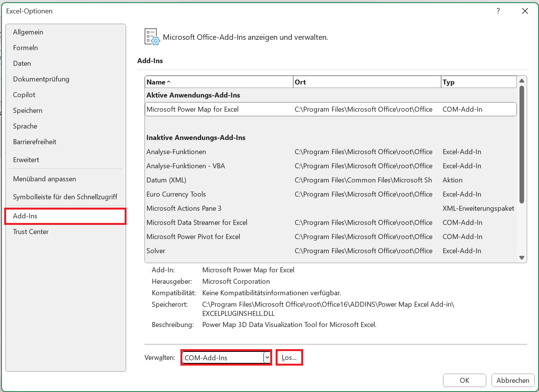Click the Los... button
539x392 pixels.
pyautogui.click(x=289, y=358)
